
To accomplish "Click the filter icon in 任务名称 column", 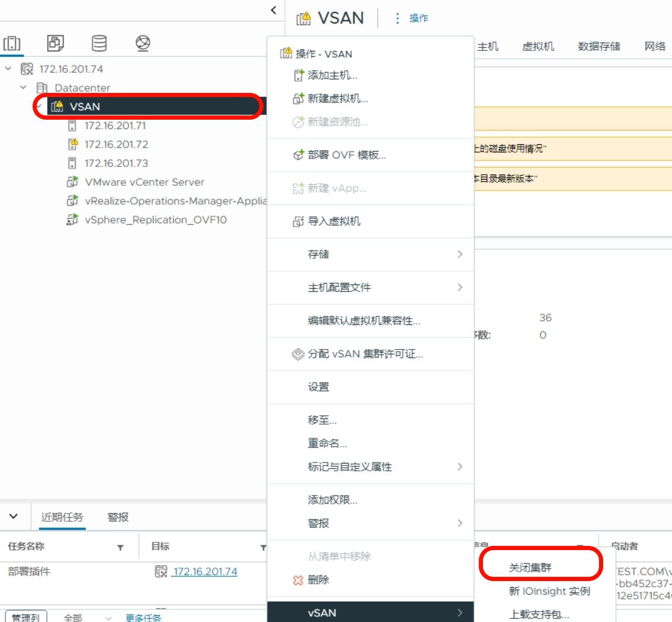I will click(x=120, y=547).
